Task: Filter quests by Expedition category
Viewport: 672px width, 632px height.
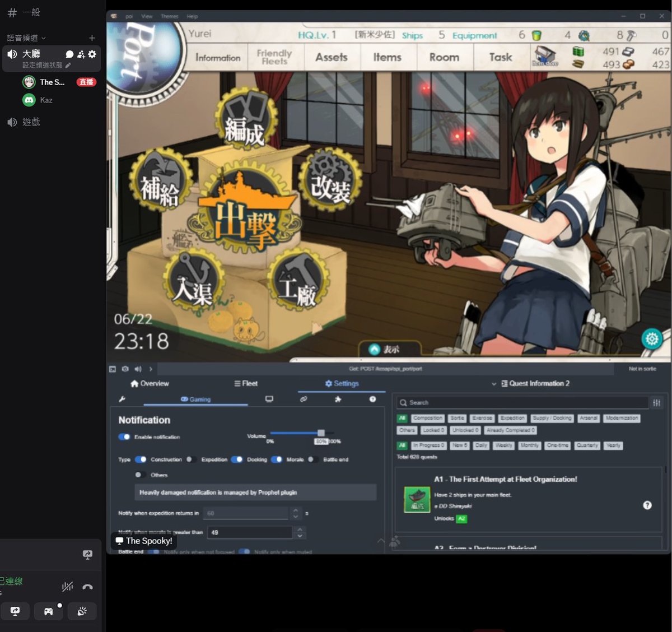Action: (x=512, y=418)
